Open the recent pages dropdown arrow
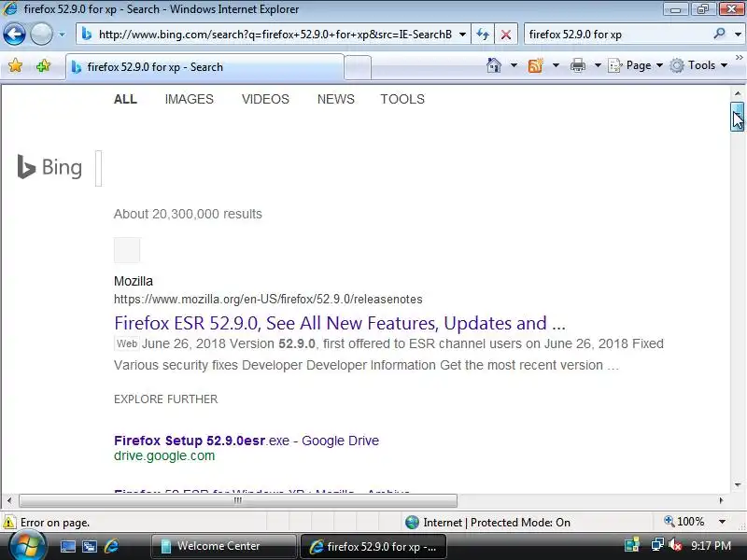This screenshot has width=747, height=560. pos(62,35)
